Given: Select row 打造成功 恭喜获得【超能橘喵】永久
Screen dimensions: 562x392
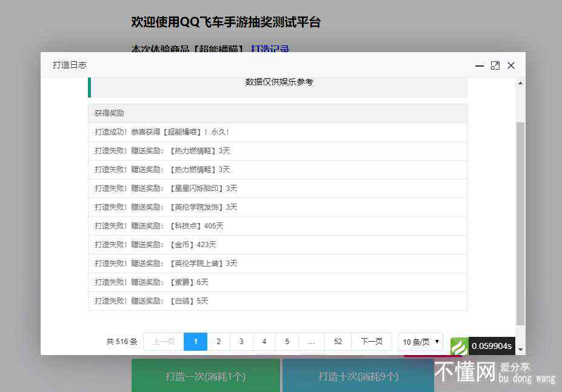Looking at the screenshot, I should click(278, 132).
